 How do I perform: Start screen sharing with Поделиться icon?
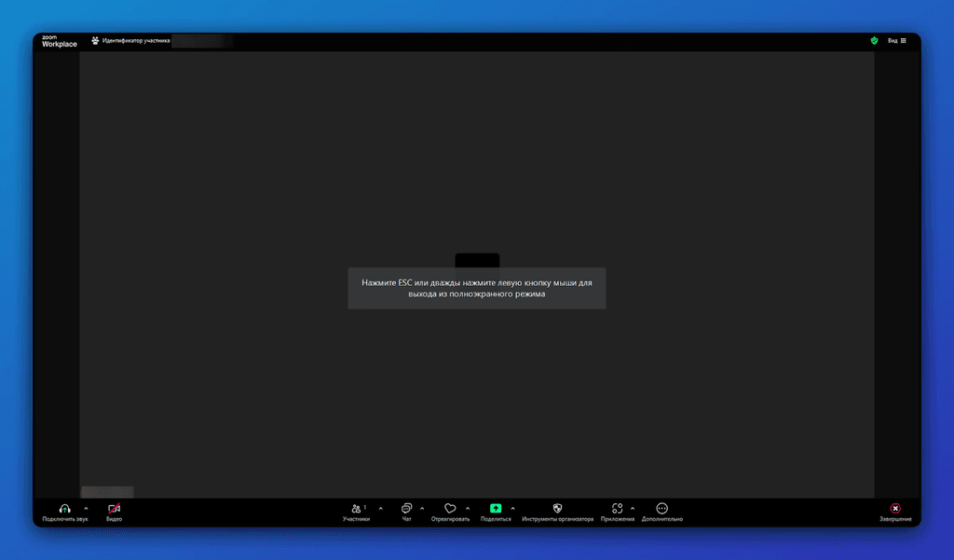[x=496, y=508]
